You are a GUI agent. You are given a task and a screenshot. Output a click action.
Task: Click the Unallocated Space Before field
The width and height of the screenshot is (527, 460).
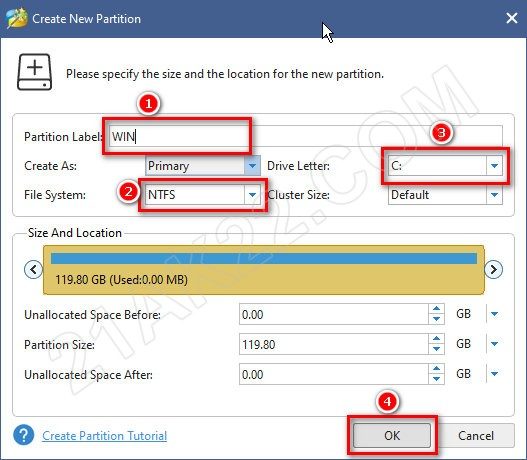tap(334, 315)
